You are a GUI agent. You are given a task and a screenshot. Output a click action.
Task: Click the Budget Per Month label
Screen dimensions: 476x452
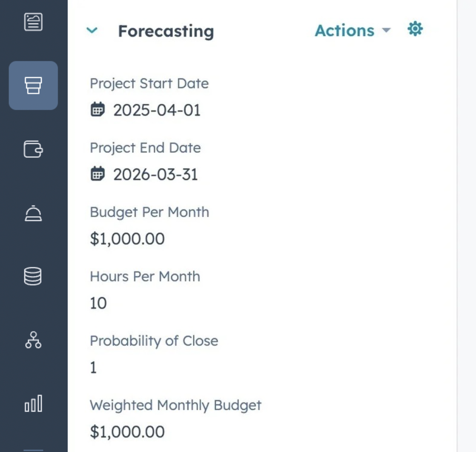coord(149,212)
